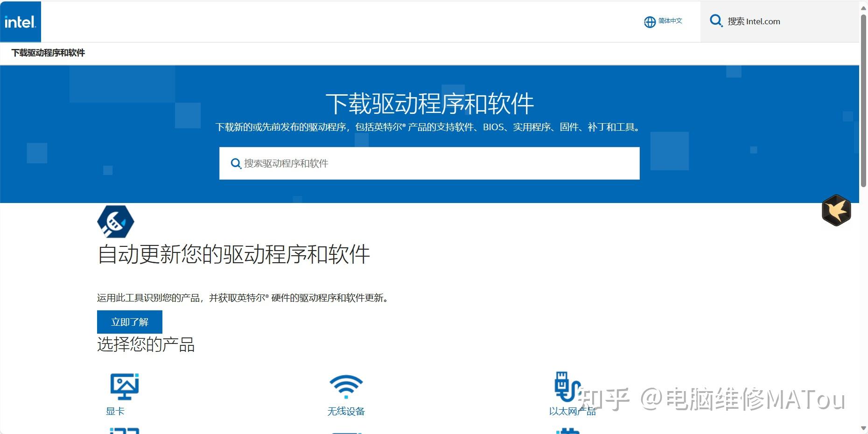Click the Intel logo
Image resolution: width=868 pixels, height=434 pixels.
(x=21, y=22)
